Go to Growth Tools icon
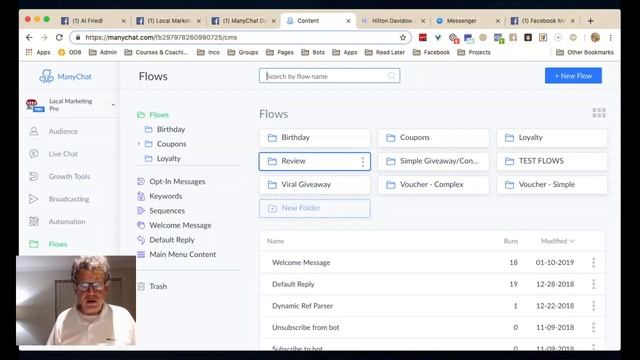This screenshot has height=360, width=640. (34, 176)
